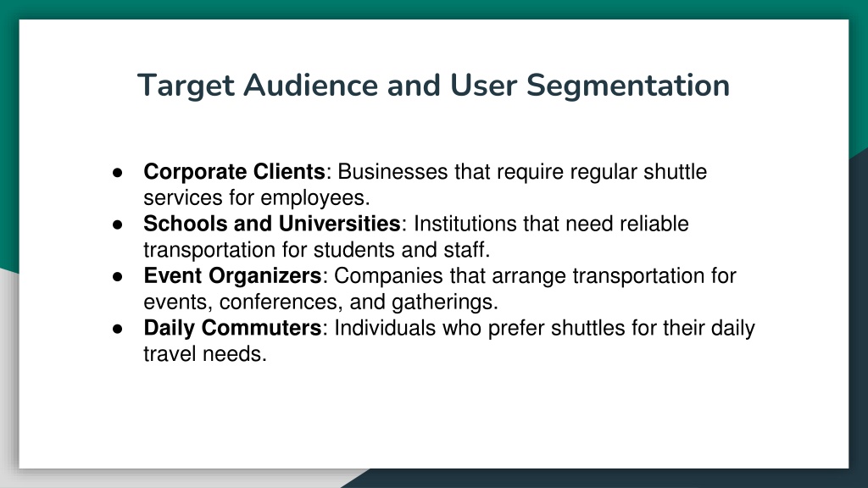The width and height of the screenshot is (868, 488).
Task: Click the bold text 'Corporate Clients'
Action: [x=234, y=171]
